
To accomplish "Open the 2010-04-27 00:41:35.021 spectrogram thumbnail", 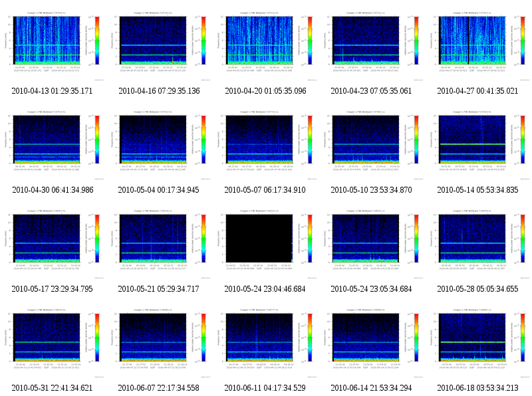I will (478, 45).
